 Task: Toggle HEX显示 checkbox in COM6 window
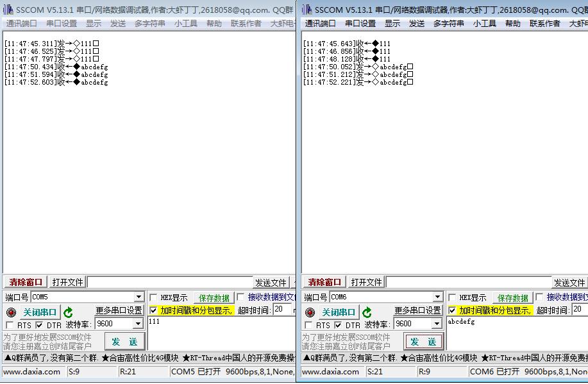(452, 297)
